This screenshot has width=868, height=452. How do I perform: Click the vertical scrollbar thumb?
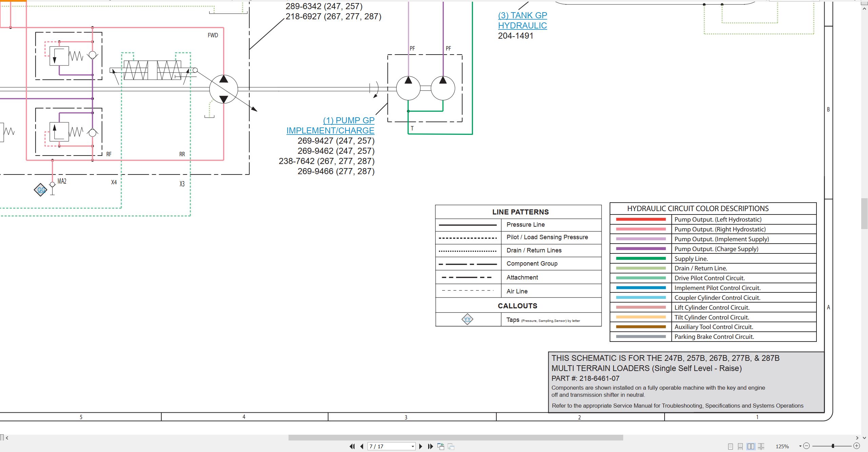coord(864,213)
